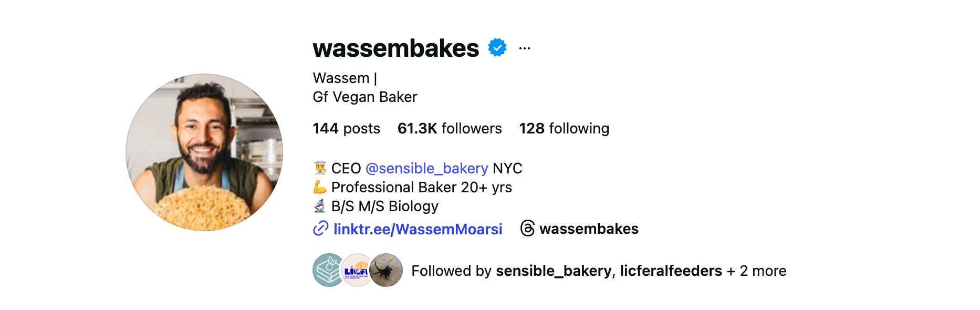The image size is (980, 310).
Task: Click the chef emoji beside CEO
Action: [x=320, y=168]
